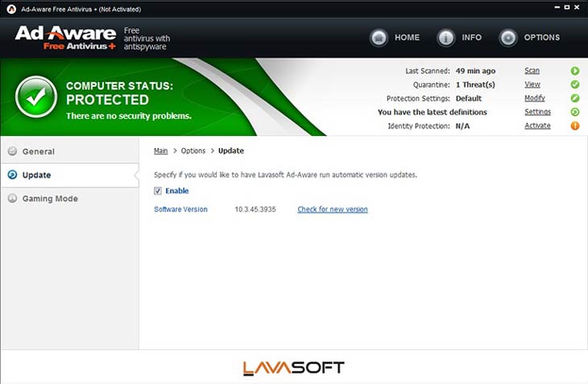Open the General options tab
The image size is (588, 384).
[70, 151]
